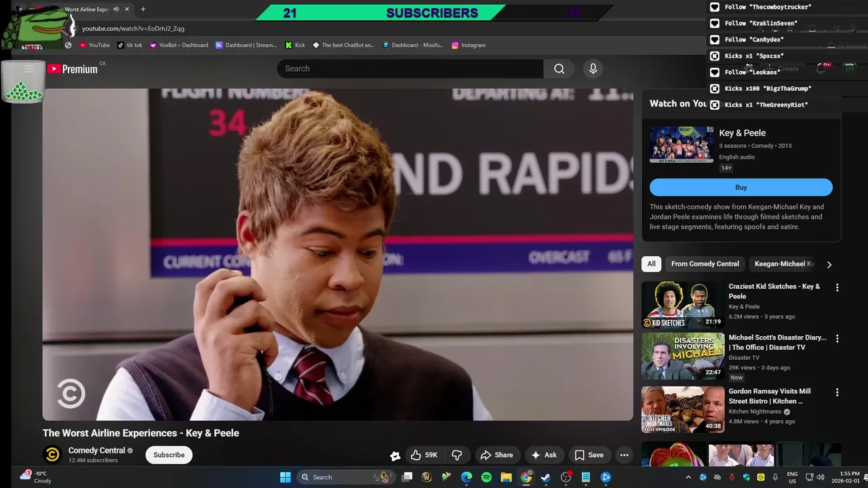Image resolution: width=868 pixels, height=488 pixels.
Task: Activate voice search microphone icon
Action: [593, 68]
